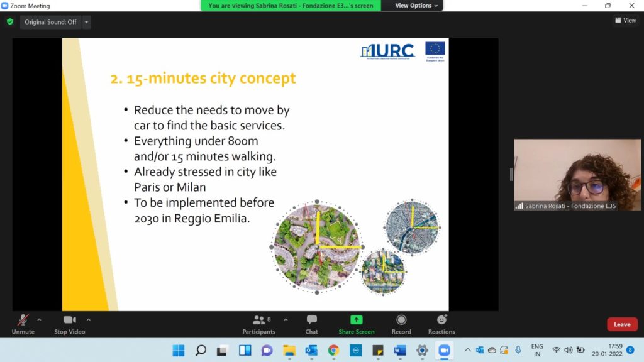This screenshot has width=644, height=362.
Task: Click the green encryption shield icon
Action: (x=10, y=22)
